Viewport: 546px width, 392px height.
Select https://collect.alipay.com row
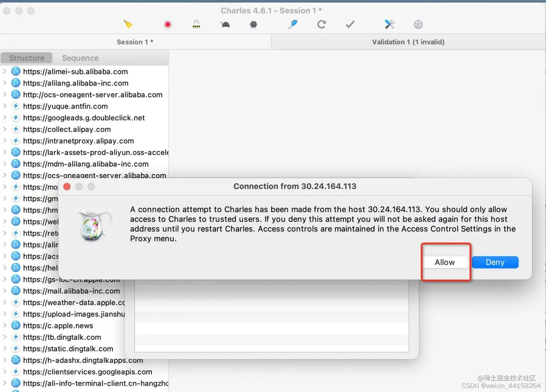(x=84, y=129)
